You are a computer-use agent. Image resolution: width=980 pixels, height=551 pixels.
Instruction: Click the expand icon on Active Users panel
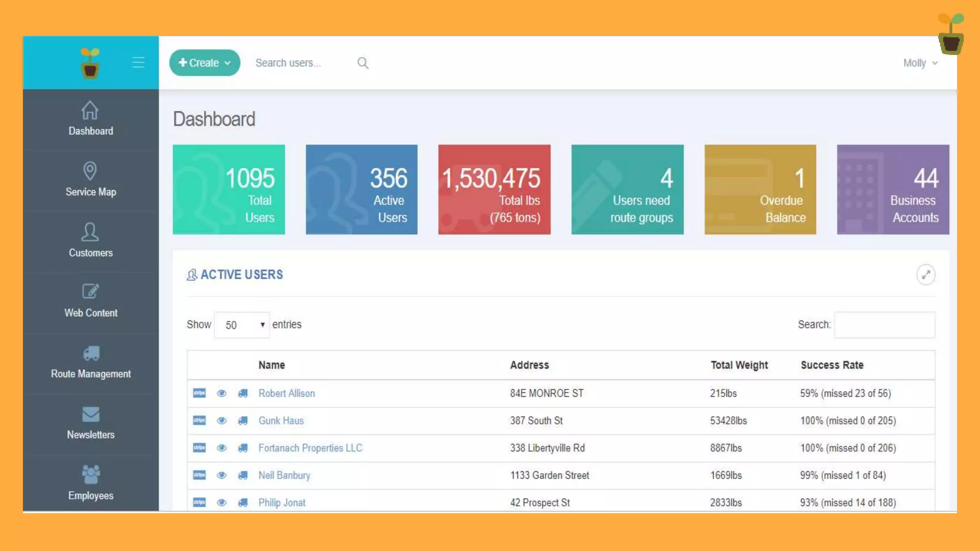tap(925, 275)
